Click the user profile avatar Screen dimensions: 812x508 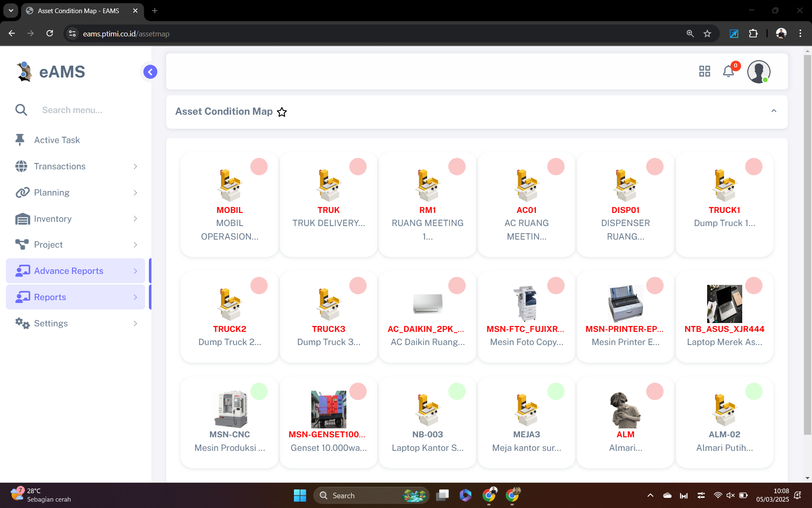coord(758,72)
